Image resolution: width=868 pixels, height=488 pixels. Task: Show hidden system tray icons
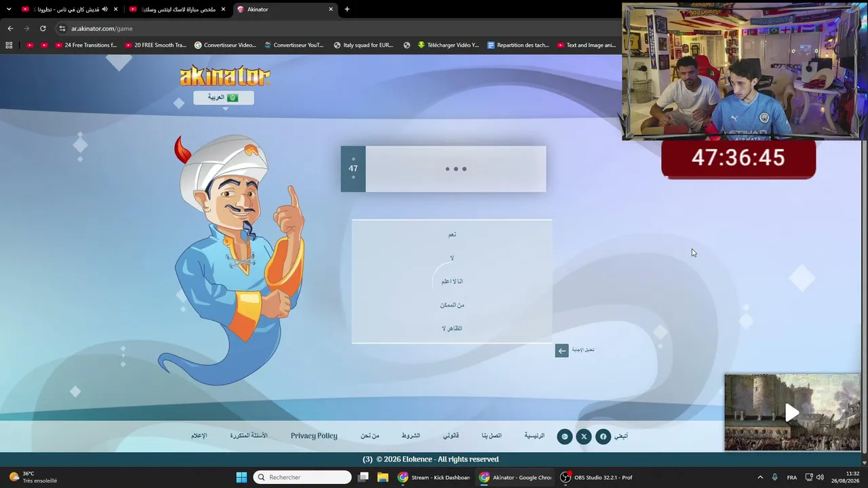click(x=760, y=477)
